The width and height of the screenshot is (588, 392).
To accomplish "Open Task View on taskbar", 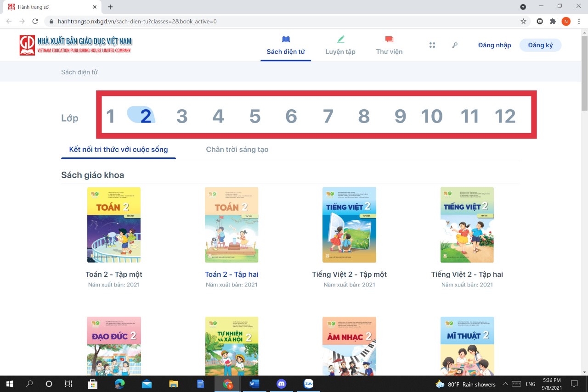I will 68,384.
